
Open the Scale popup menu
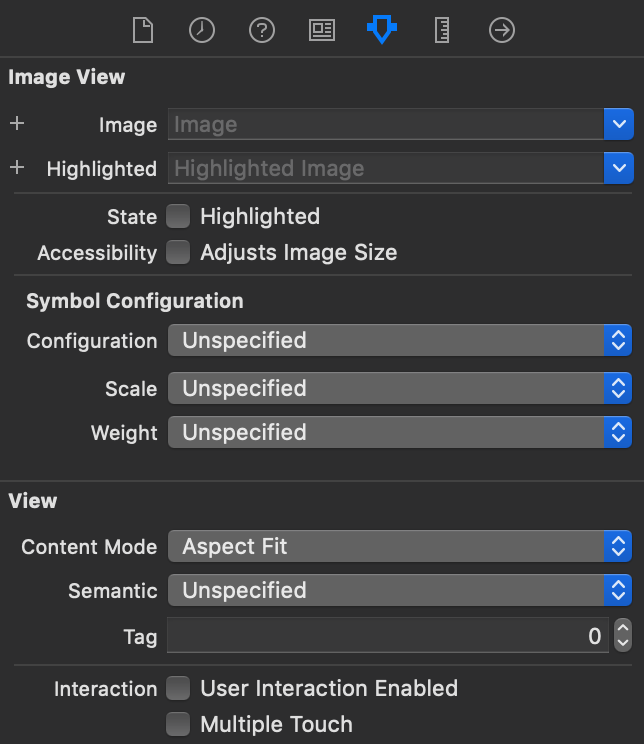(x=400, y=388)
